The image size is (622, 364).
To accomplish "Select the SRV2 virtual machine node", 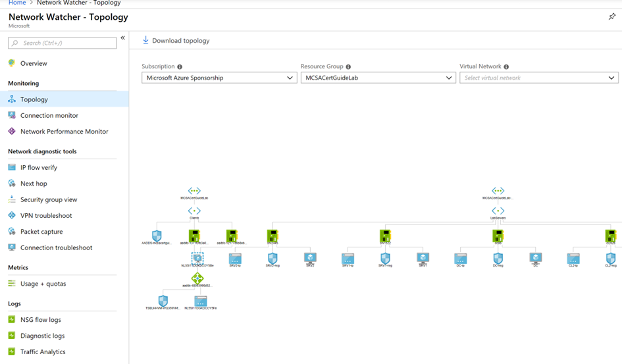I will (310, 259).
